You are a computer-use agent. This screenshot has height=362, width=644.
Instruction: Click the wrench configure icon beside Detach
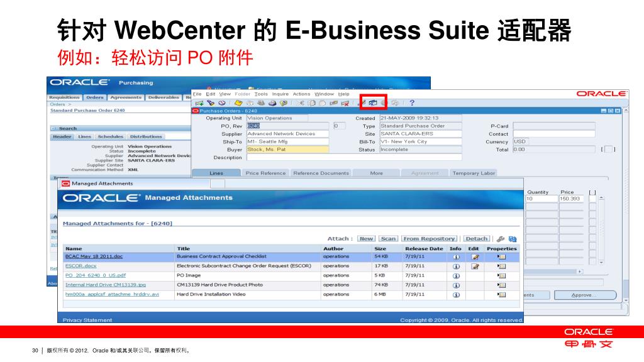pyautogui.click(x=500, y=239)
